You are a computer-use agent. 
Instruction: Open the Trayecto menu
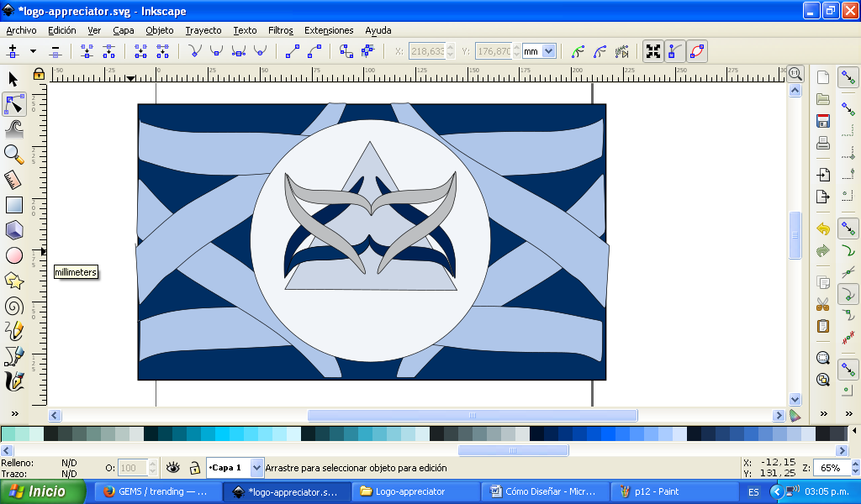(x=203, y=30)
